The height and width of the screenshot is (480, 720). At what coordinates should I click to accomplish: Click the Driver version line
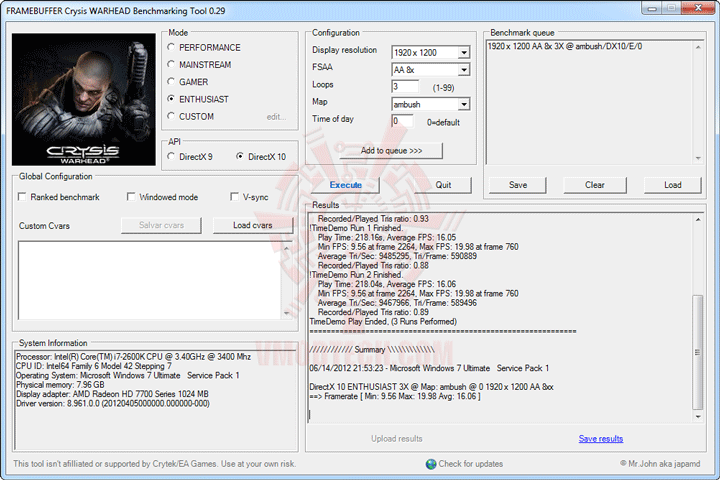pos(112,404)
